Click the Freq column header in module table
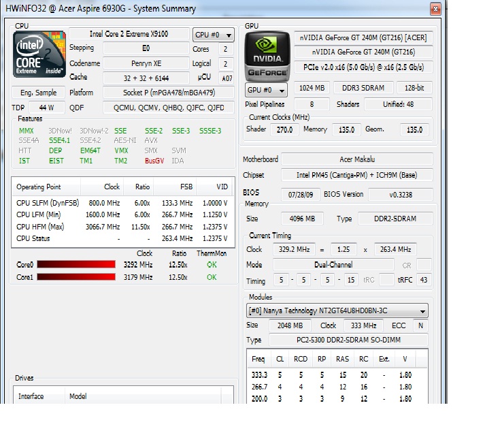 (x=259, y=359)
